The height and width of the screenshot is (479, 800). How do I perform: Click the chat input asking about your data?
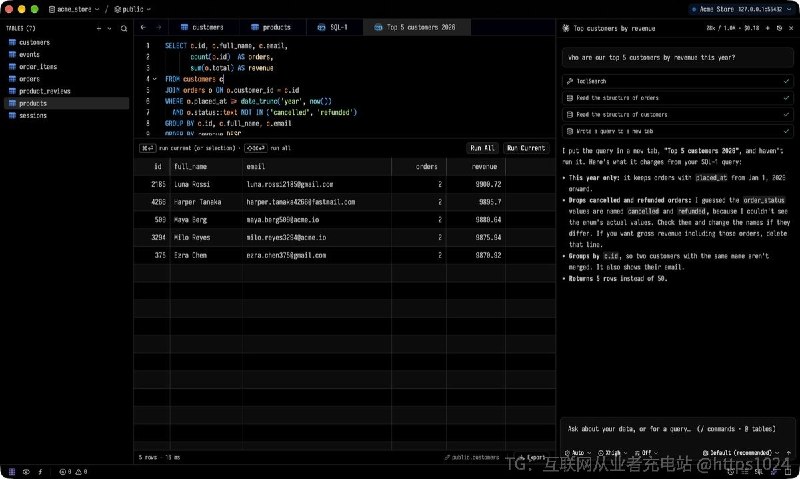tap(677, 429)
